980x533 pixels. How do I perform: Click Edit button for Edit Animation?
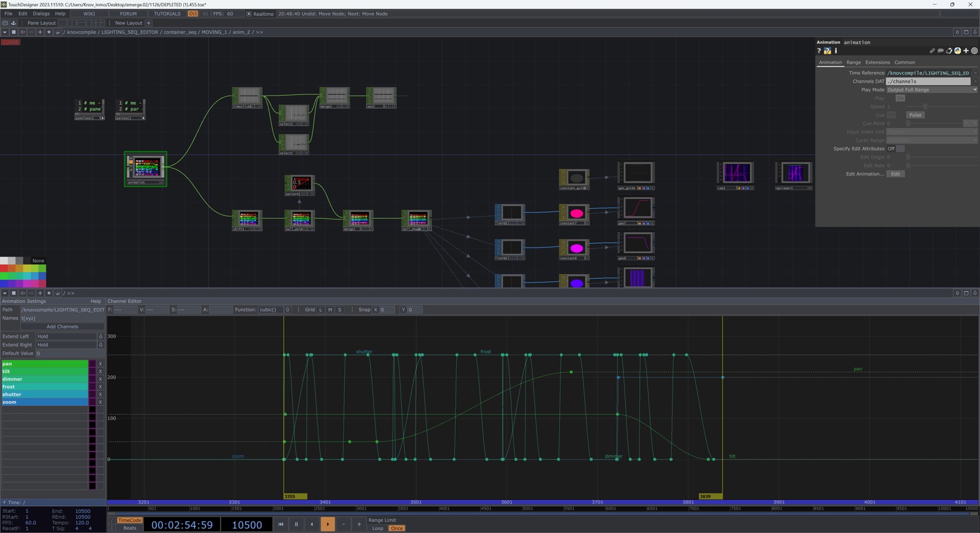(x=895, y=174)
